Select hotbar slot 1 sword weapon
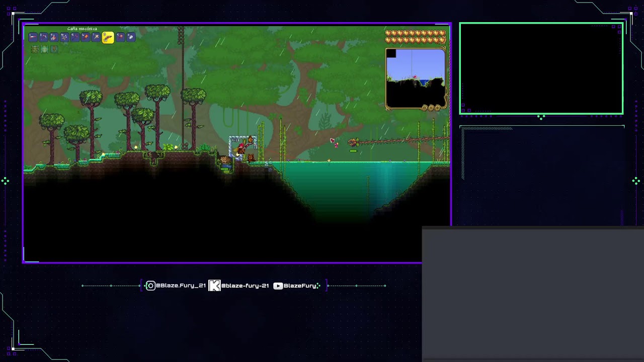This screenshot has width=644, height=362. coord(33,37)
